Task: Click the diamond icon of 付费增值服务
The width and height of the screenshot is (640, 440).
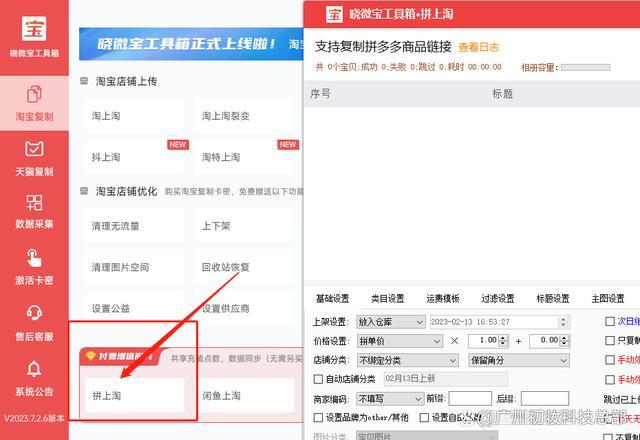Action: (91, 356)
